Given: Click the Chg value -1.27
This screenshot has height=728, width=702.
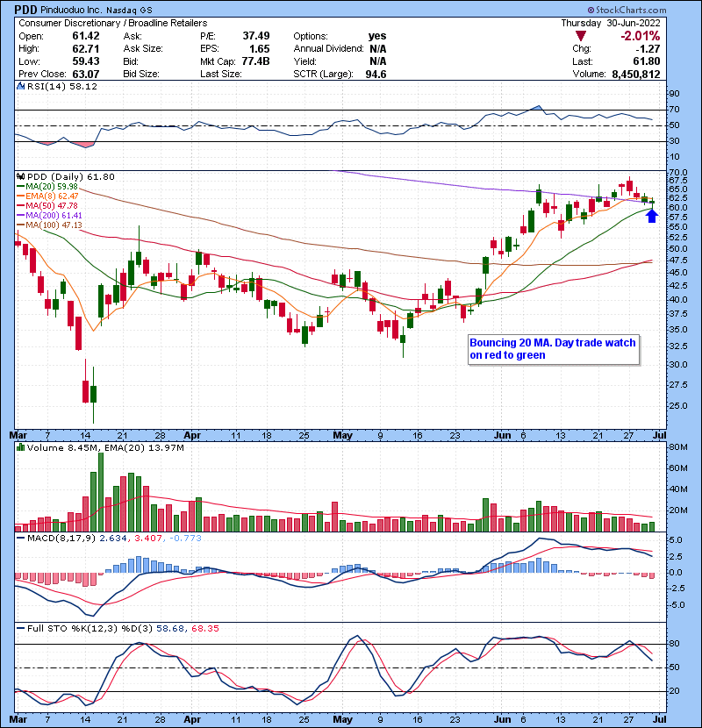Looking at the screenshot, I should [x=648, y=49].
